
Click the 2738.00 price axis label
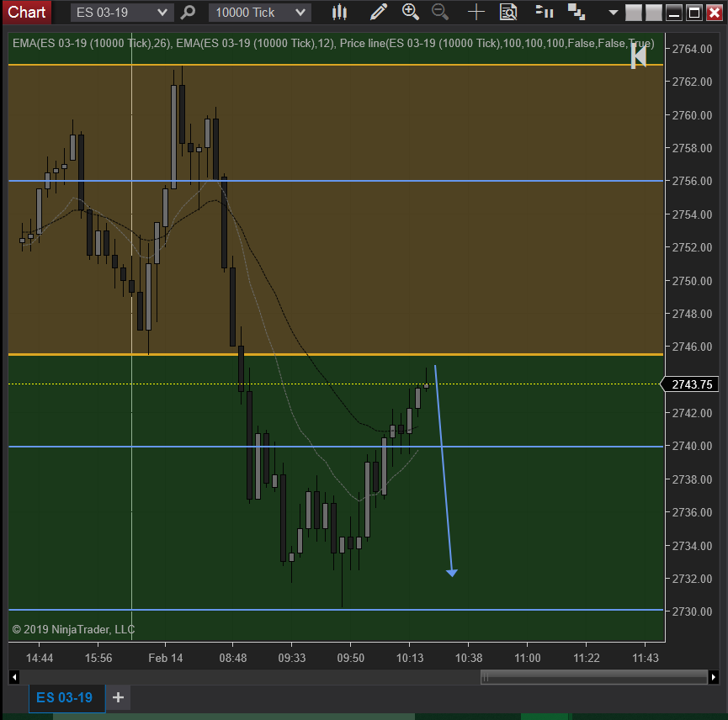click(x=692, y=479)
